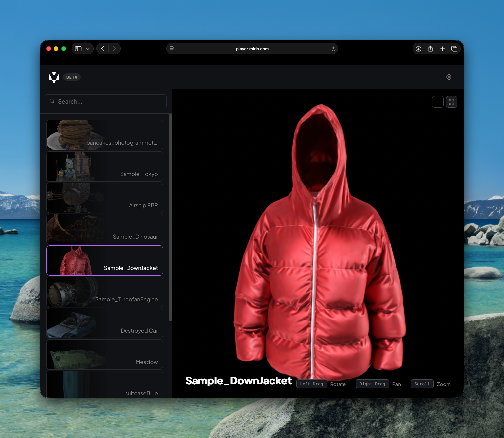Click the Miris logo in the header
Screen dimensions: 504x438
54,77
